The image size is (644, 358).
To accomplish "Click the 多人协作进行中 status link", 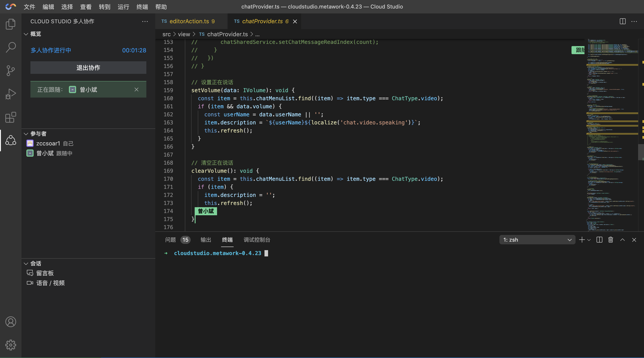I will pos(51,50).
